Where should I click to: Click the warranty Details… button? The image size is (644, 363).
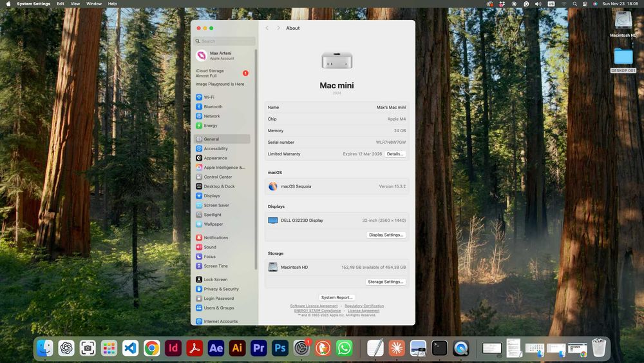click(x=395, y=154)
